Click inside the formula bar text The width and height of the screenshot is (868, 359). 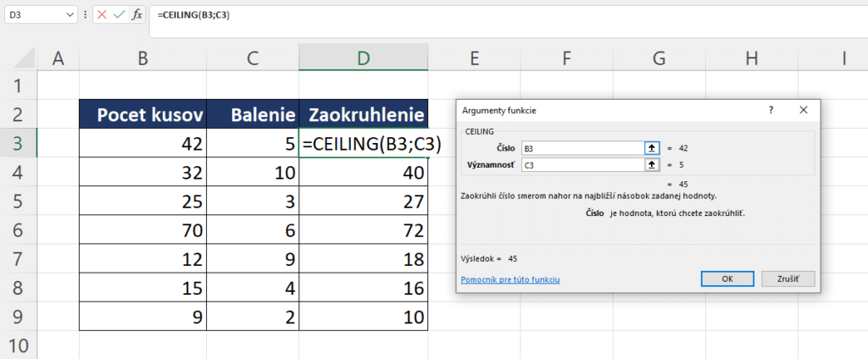pyautogui.click(x=194, y=15)
